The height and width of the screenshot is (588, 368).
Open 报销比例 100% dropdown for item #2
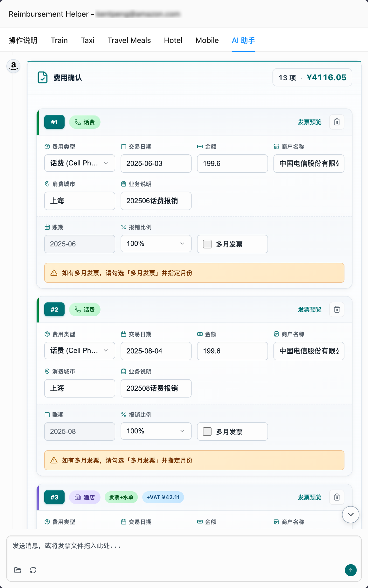coord(156,431)
